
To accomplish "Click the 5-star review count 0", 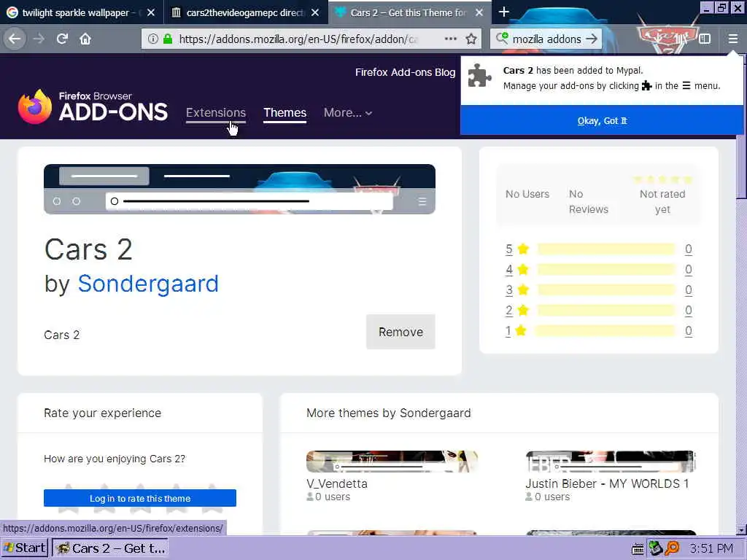I will pyautogui.click(x=689, y=249).
